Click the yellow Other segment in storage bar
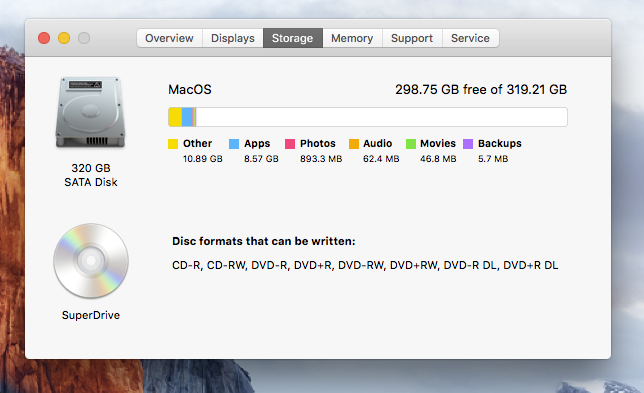Image resolution: width=644 pixels, height=393 pixels. [175, 117]
